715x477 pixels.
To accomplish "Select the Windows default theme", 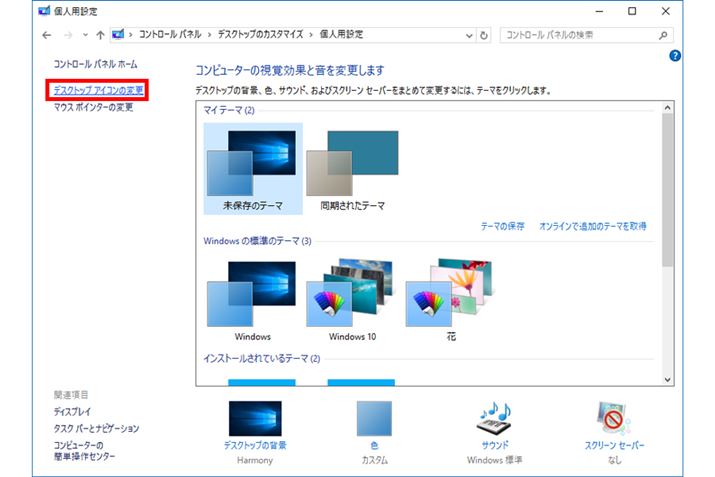I will pos(253,300).
